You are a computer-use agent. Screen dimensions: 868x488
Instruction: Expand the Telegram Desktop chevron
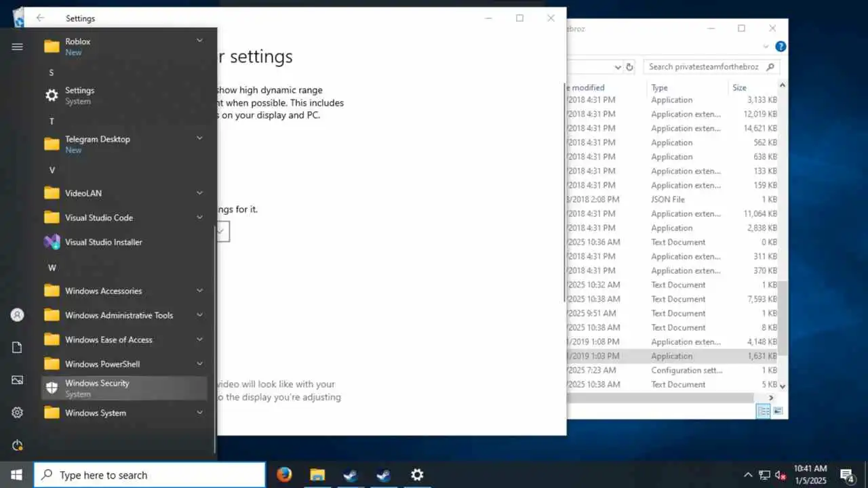[199, 138]
